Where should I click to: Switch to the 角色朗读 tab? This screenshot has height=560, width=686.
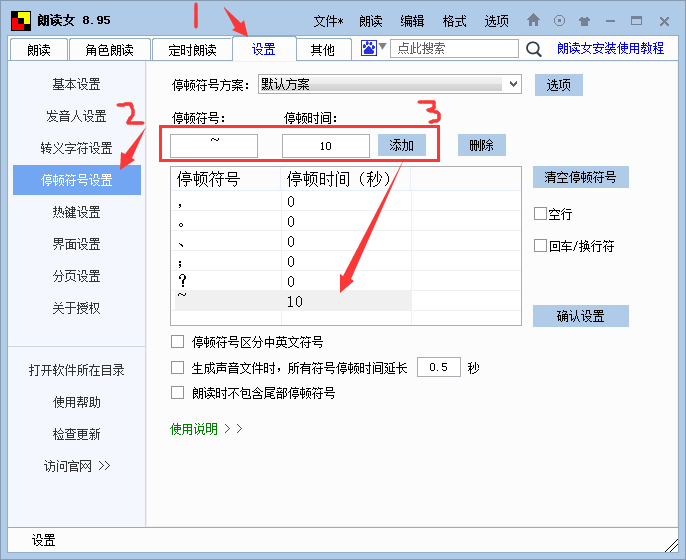pos(109,49)
